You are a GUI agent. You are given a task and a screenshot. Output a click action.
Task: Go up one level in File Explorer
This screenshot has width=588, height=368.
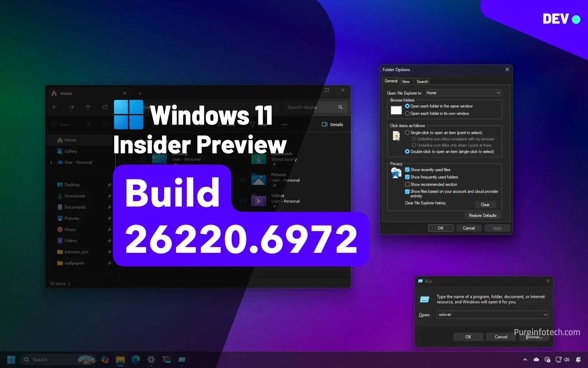(88, 107)
